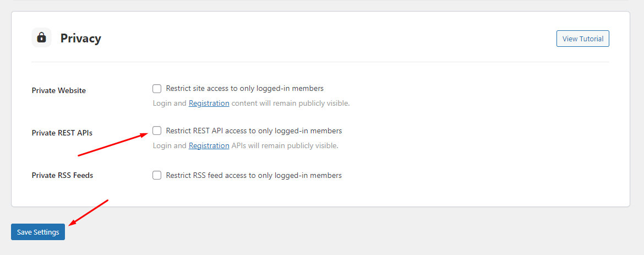Click the Privacy section heading
Screen dimensions: 644x255
click(x=80, y=39)
